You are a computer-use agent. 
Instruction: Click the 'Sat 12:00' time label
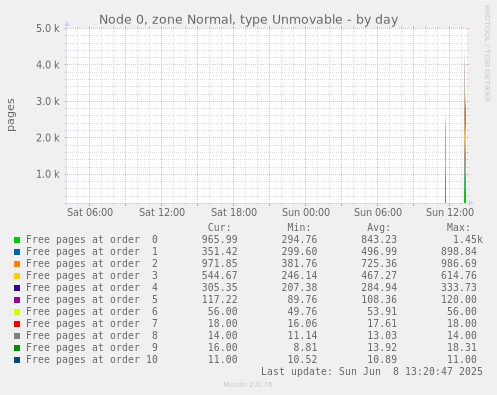coord(162,212)
